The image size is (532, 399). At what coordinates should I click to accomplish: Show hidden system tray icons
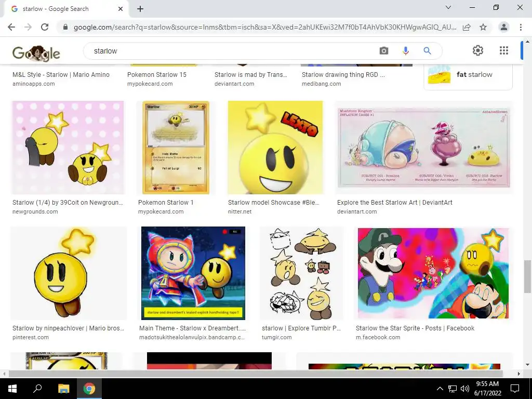tap(440, 389)
